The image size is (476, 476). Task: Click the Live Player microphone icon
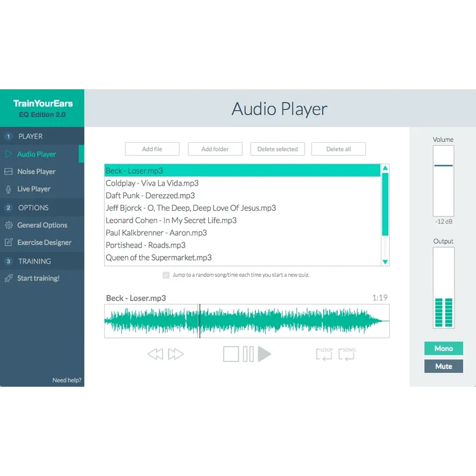8,189
